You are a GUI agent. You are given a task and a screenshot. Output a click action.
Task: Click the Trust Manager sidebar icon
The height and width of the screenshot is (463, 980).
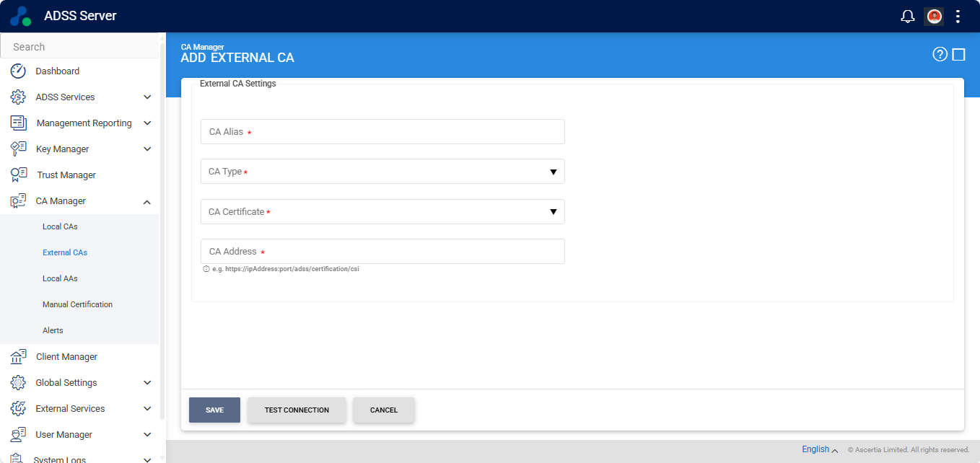(x=18, y=175)
